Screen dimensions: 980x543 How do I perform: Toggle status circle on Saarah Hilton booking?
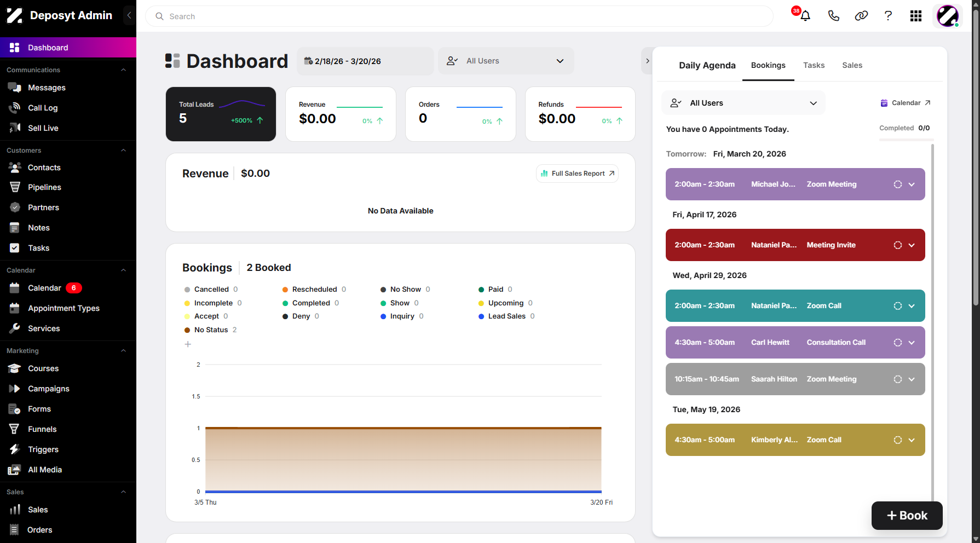898,379
